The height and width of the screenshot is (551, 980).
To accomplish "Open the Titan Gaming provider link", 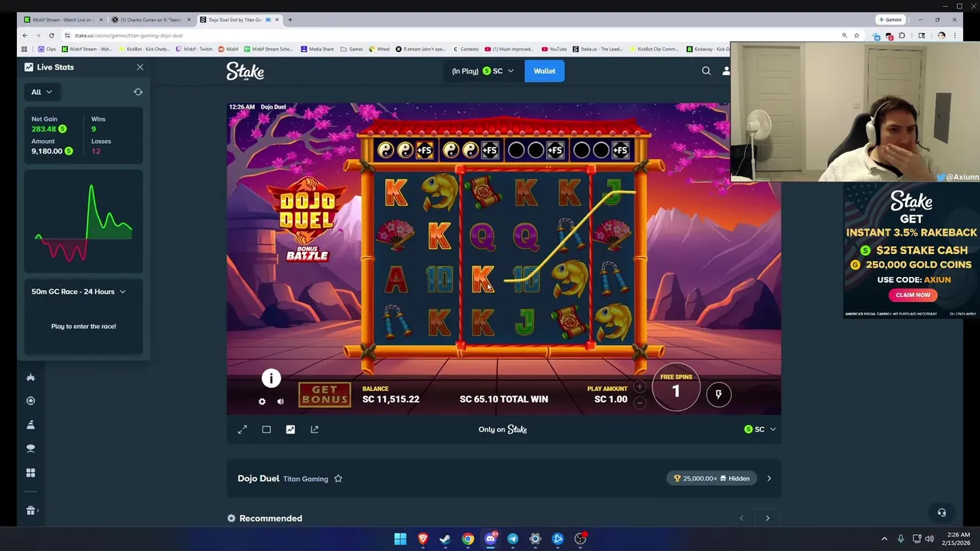I will tap(305, 479).
